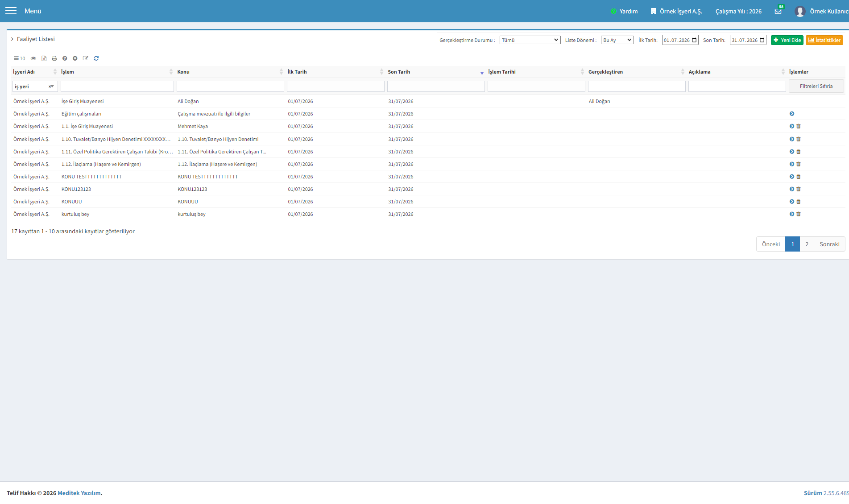This screenshot has height=504, width=849.
Task: Open the Gerçekleştirme Durumu dropdown
Action: coord(530,40)
